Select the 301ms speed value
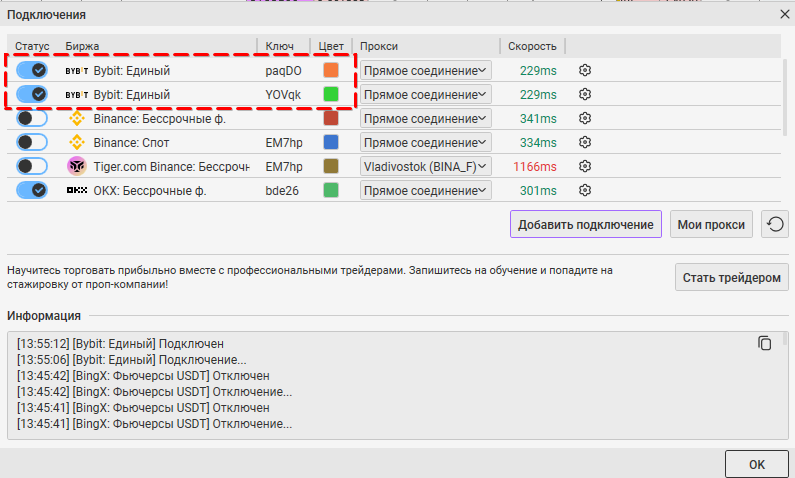Viewport: 795px width, 478px height. (538, 191)
